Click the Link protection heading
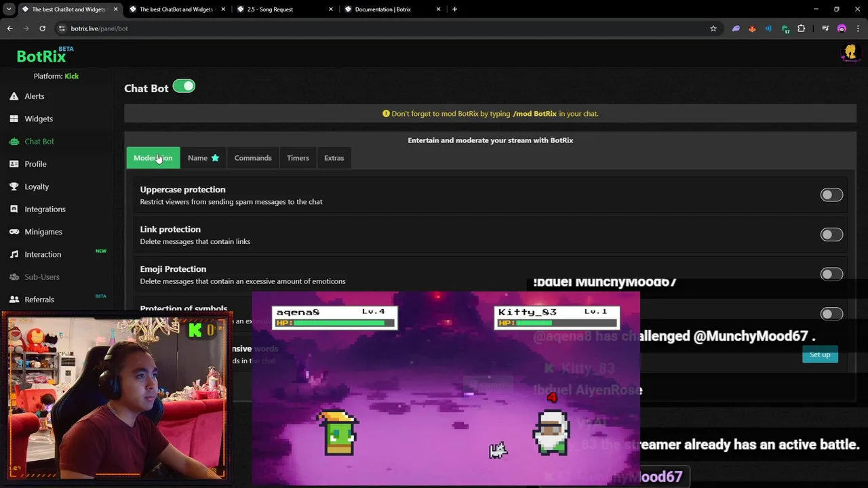The image size is (868, 488). [170, 230]
